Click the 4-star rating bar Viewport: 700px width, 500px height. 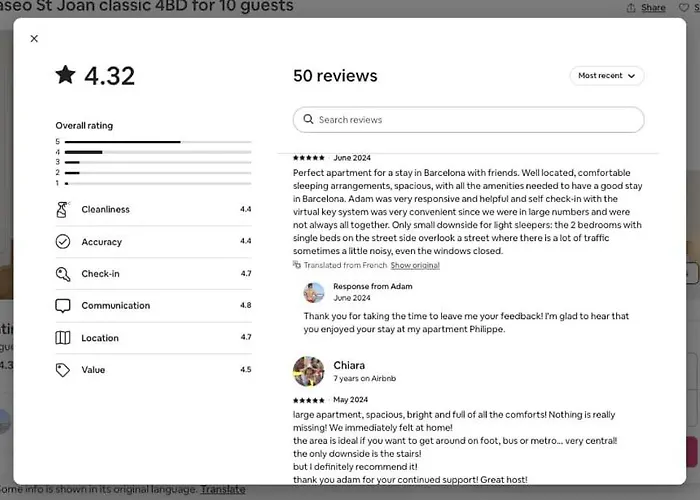coord(158,152)
